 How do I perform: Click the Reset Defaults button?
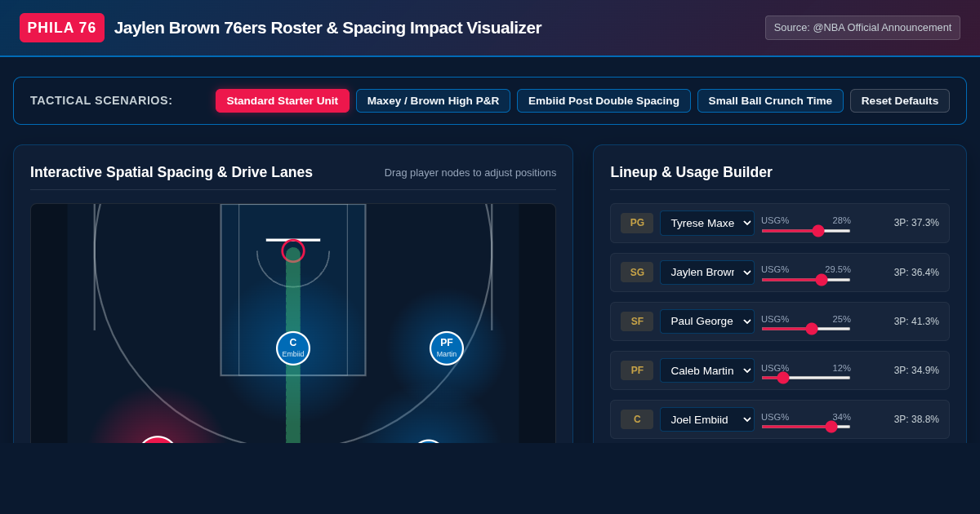pos(900,100)
